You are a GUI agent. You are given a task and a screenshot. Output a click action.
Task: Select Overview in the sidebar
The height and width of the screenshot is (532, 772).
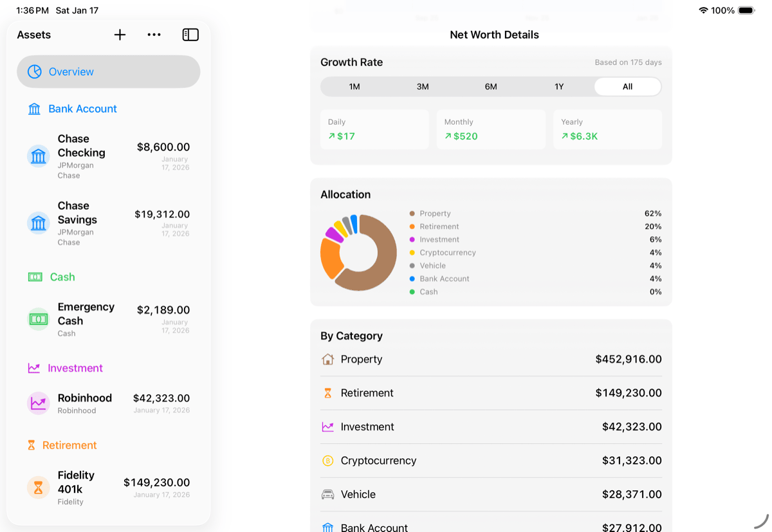click(x=108, y=71)
